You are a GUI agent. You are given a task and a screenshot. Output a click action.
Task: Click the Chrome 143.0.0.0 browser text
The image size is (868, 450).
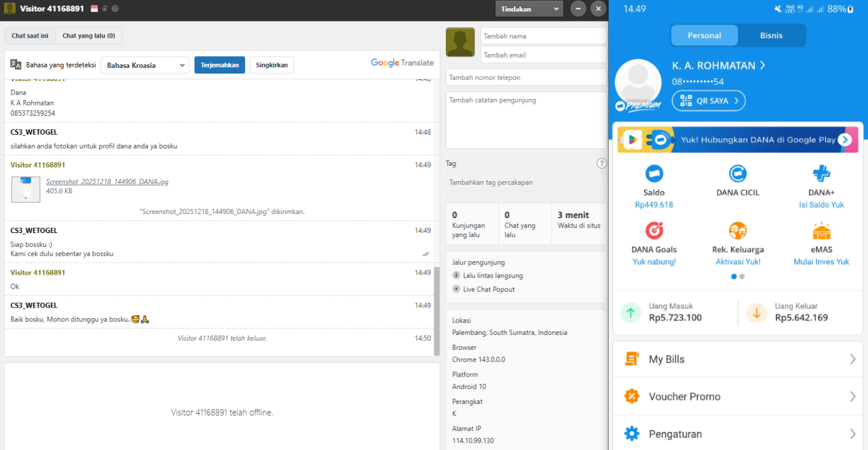479,359
